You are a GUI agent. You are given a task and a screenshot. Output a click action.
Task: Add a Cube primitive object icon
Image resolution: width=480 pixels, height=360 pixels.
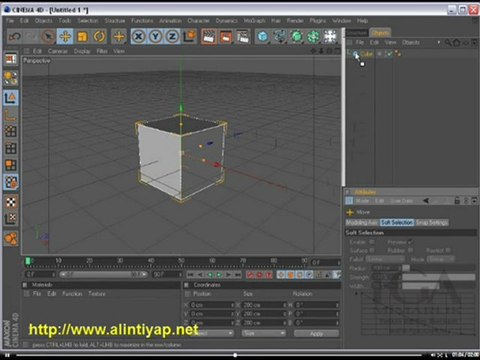coord(263,36)
